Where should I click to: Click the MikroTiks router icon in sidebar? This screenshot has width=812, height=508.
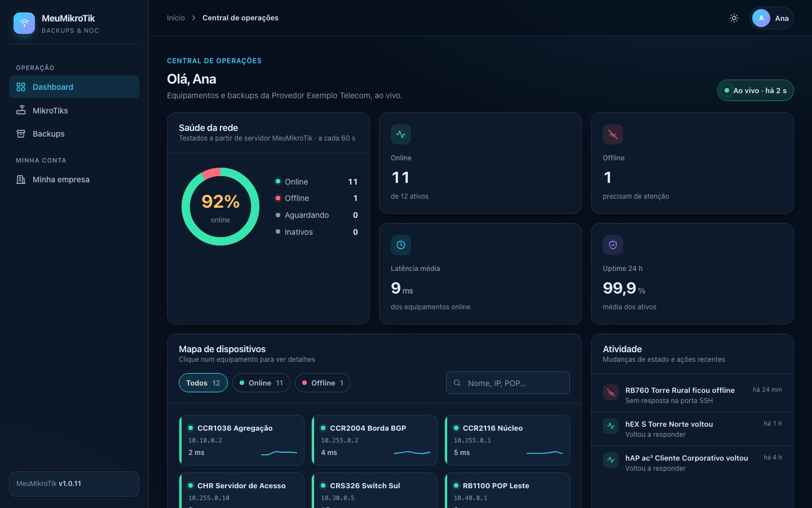[x=21, y=111]
